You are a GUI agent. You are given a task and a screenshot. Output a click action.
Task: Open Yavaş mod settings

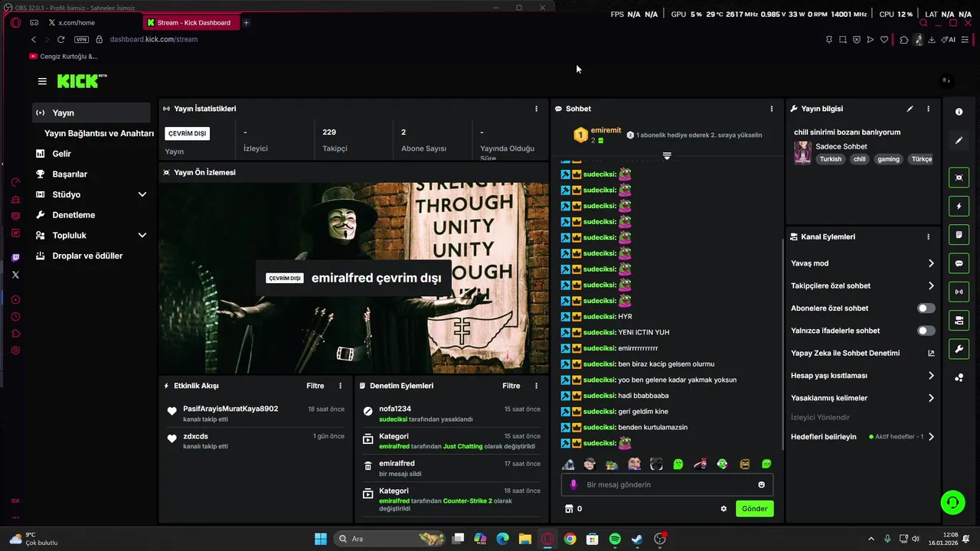(x=862, y=263)
